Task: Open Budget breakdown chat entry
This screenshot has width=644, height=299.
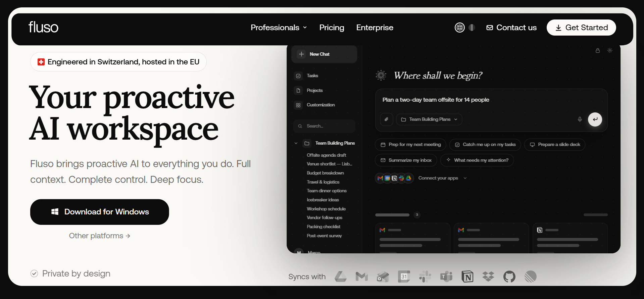Action: coord(325,173)
